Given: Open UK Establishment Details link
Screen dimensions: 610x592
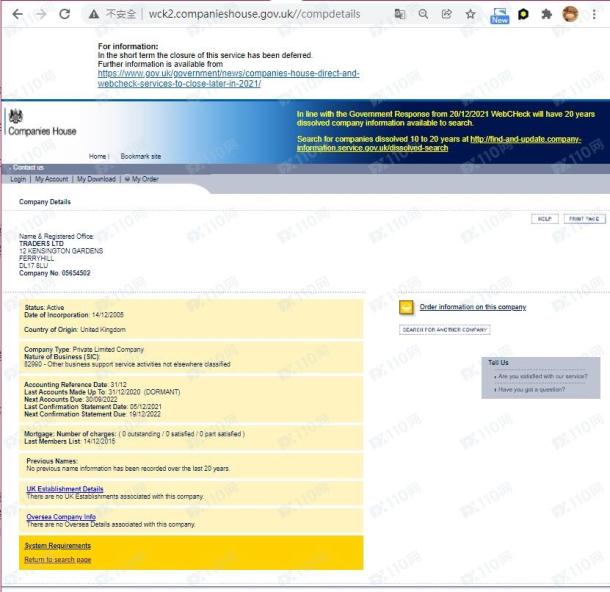Looking at the screenshot, I should tap(65, 489).
